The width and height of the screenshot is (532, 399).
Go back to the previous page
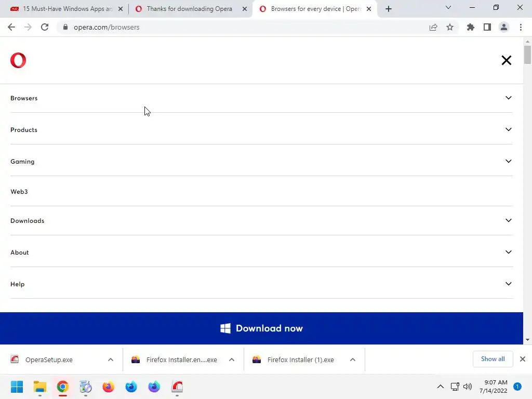11,27
